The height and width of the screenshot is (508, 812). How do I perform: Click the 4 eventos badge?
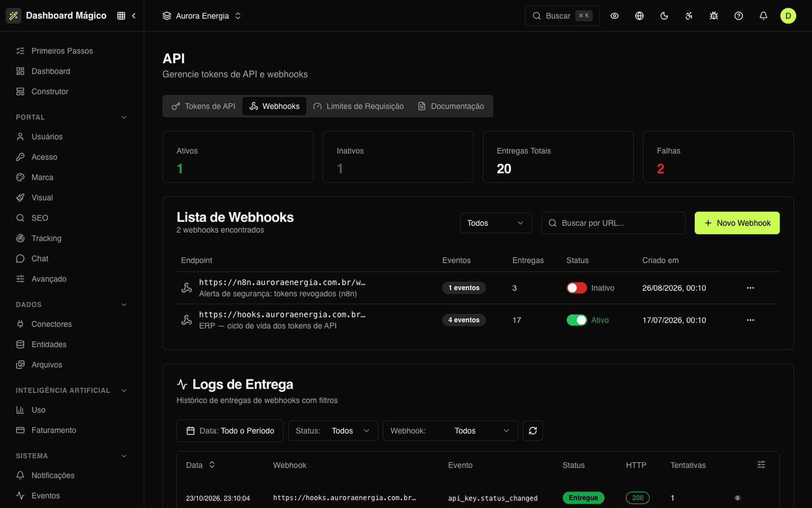tap(464, 320)
